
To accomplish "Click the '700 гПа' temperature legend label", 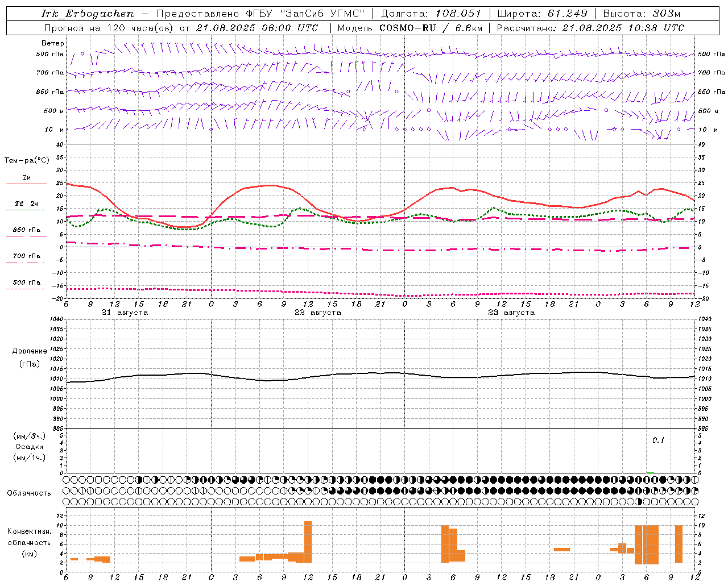I will click(26, 256).
